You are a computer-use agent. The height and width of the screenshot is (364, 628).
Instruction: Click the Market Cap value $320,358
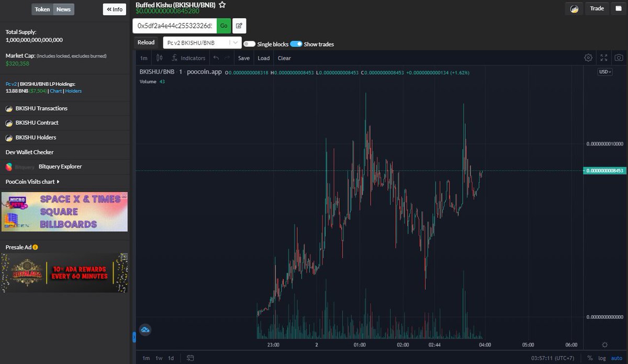click(x=17, y=64)
